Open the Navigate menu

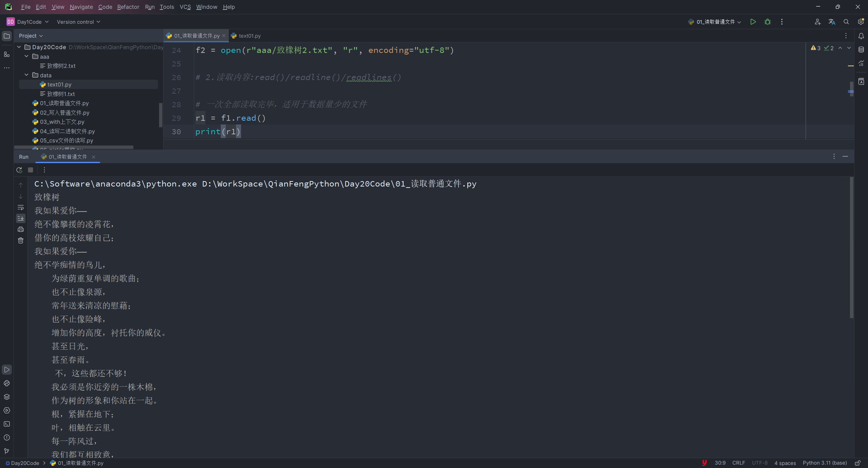coord(81,7)
